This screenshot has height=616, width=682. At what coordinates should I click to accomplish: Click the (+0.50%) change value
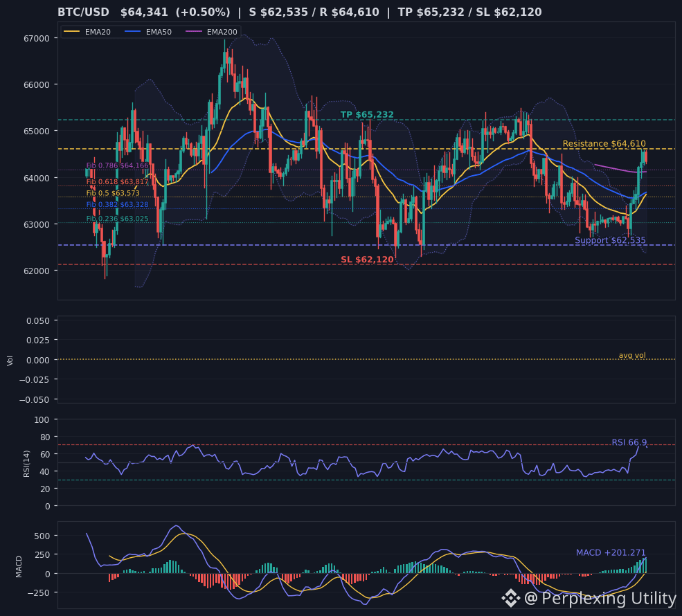(203, 12)
